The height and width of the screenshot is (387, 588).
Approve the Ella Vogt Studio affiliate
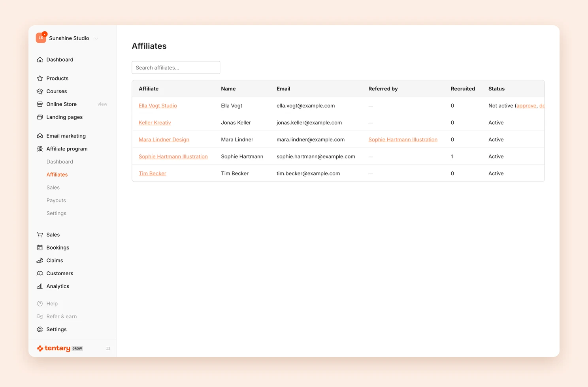[x=526, y=106]
